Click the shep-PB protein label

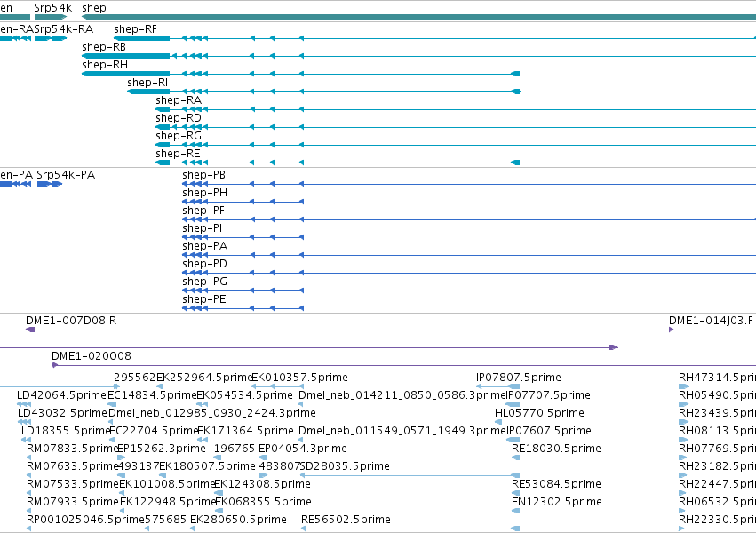click(x=204, y=175)
